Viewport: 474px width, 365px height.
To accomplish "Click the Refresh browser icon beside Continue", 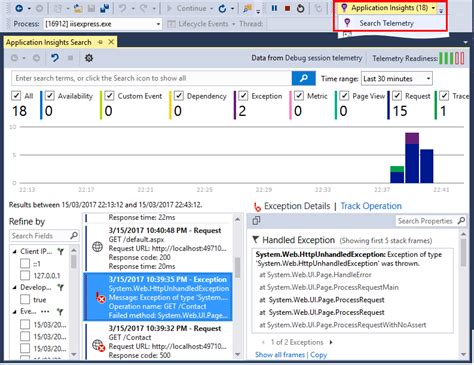I will click(x=222, y=9).
